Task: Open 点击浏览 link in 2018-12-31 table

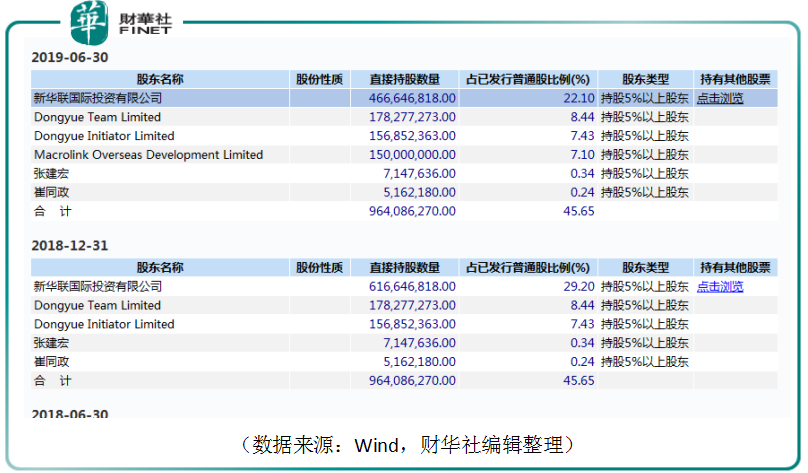Action: point(720,286)
